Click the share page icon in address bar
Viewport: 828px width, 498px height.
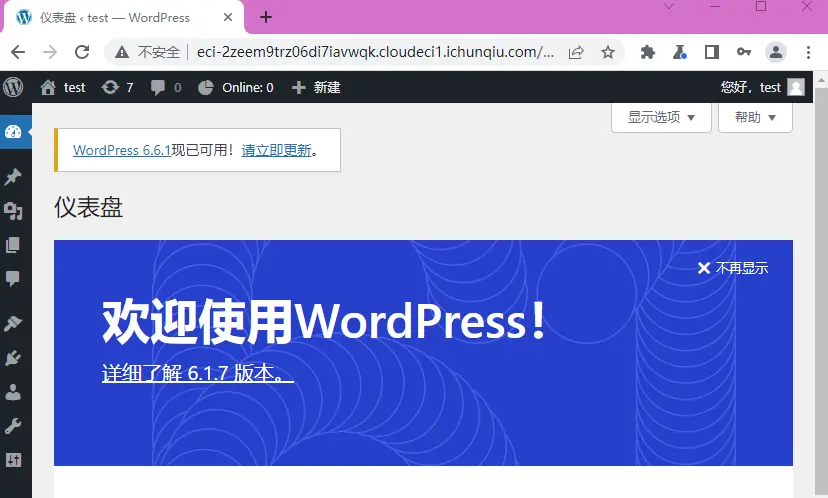[576, 52]
